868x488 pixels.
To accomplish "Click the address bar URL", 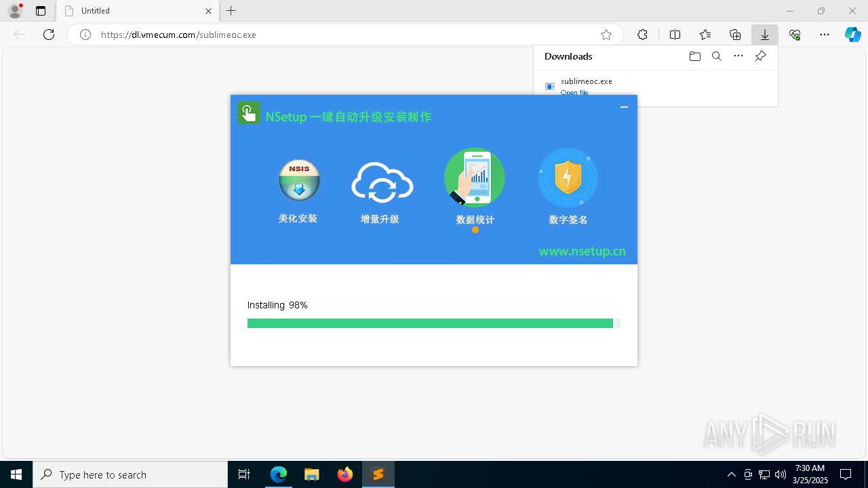I will tap(178, 35).
